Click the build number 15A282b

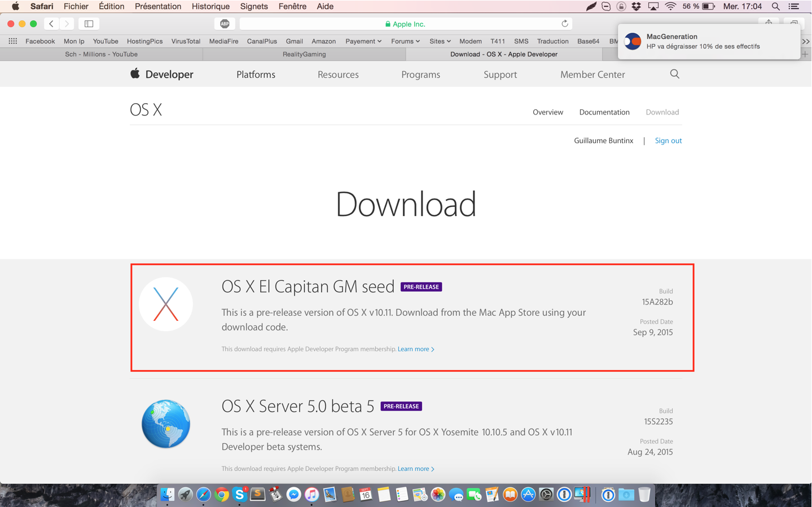click(x=657, y=302)
